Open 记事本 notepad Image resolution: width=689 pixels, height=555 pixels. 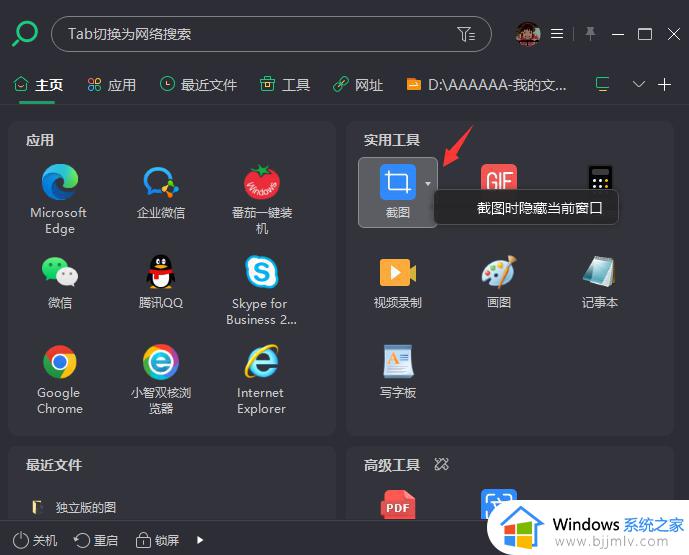(x=600, y=283)
